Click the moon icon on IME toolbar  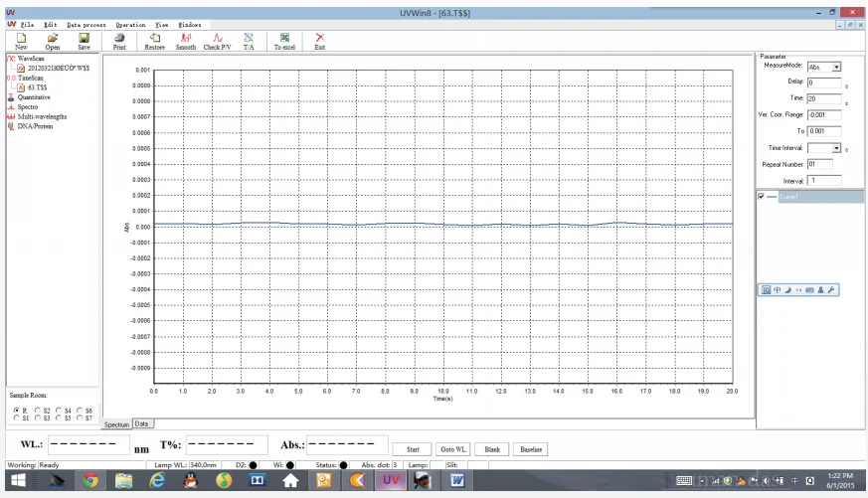click(x=787, y=290)
